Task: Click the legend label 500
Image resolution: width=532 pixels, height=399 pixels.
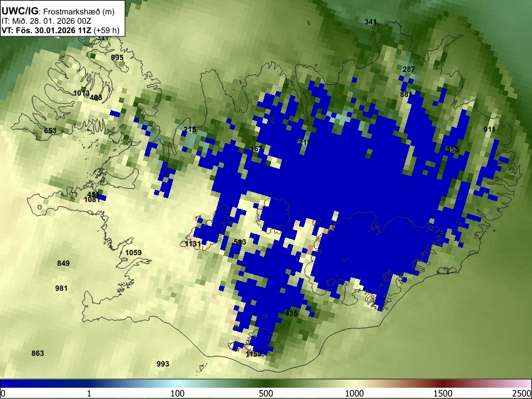Action: [266, 393]
